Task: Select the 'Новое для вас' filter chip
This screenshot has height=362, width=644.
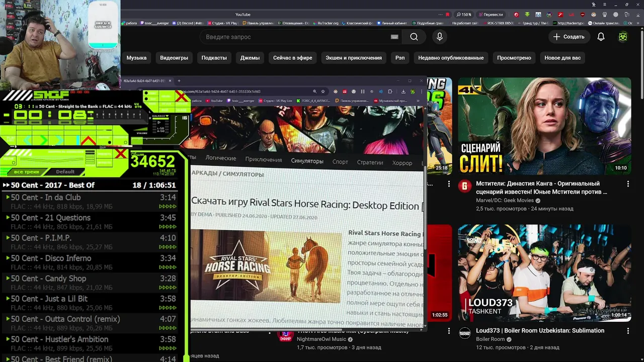Action: click(x=562, y=58)
